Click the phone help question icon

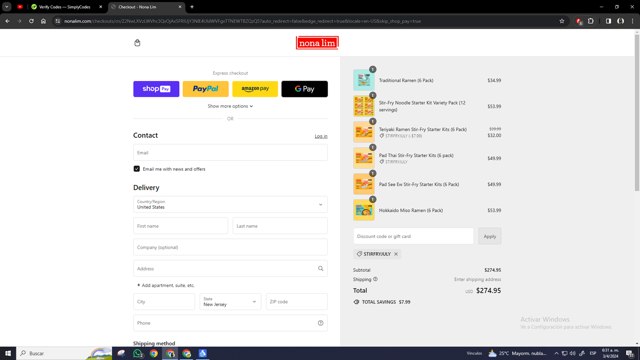(320, 323)
